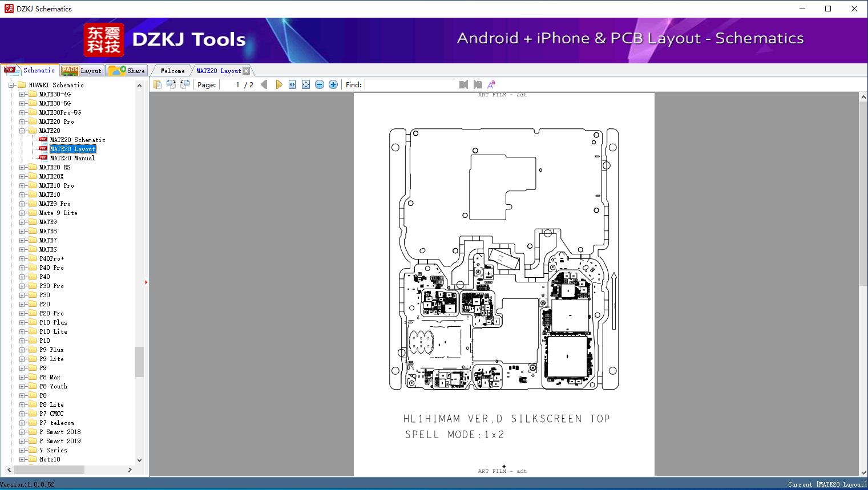The width and height of the screenshot is (868, 490).
Task: Expand the MATE30-4G folder
Action: point(22,94)
